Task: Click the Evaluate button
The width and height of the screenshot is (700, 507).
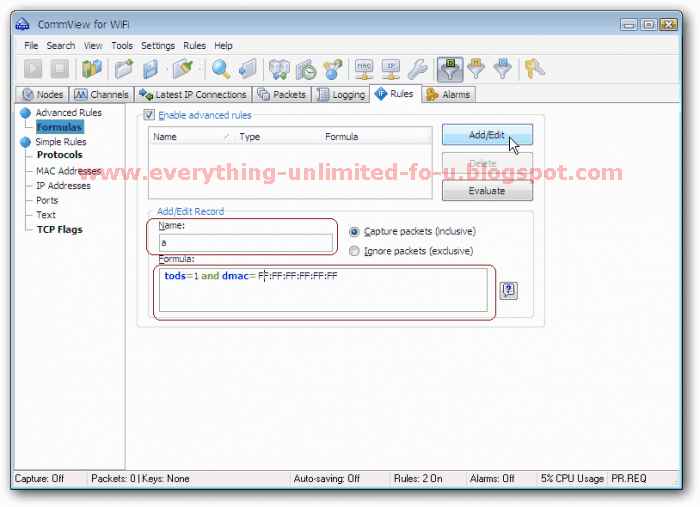Action: click(x=487, y=191)
